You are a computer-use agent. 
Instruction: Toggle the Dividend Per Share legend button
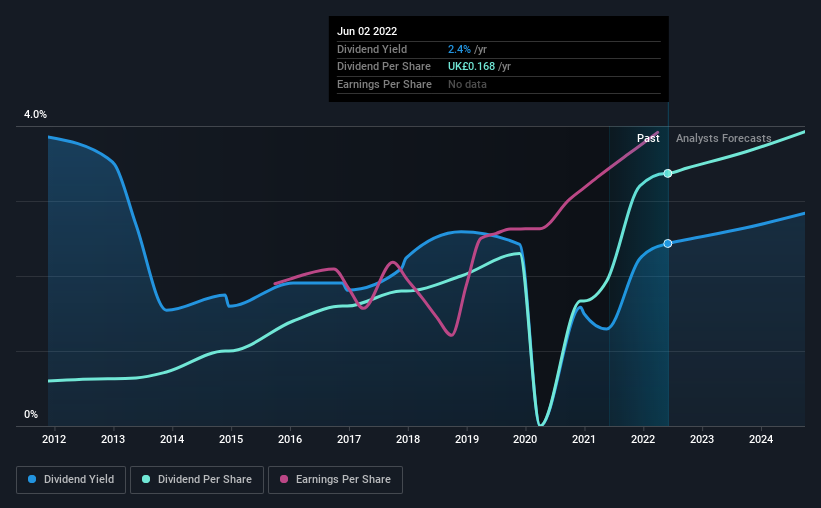click(197, 480)
